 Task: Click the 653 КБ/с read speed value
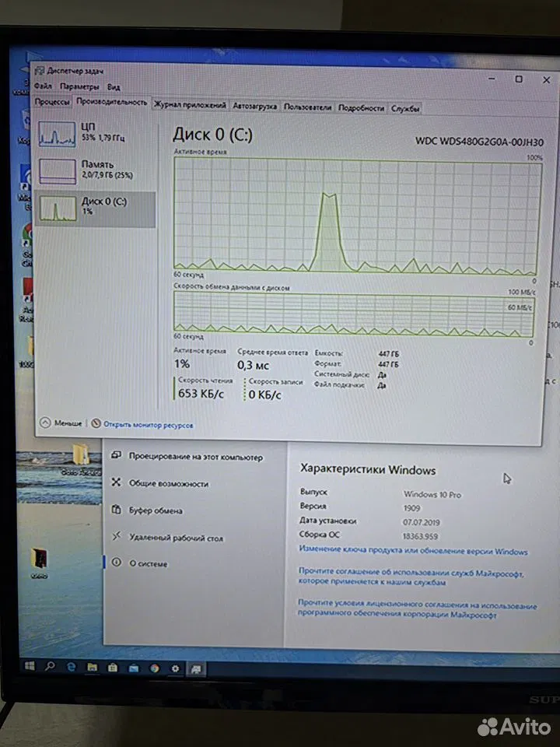click(201, 394)
